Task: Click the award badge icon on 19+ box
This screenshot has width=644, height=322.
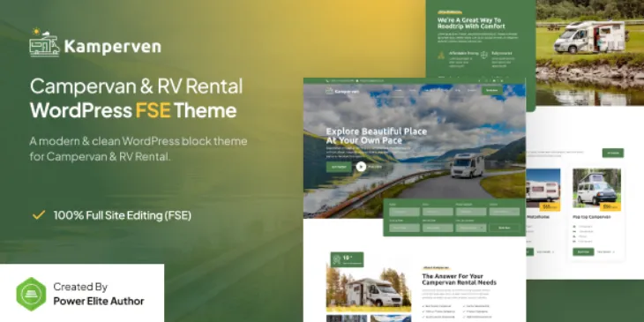Action: pos(336,259)
